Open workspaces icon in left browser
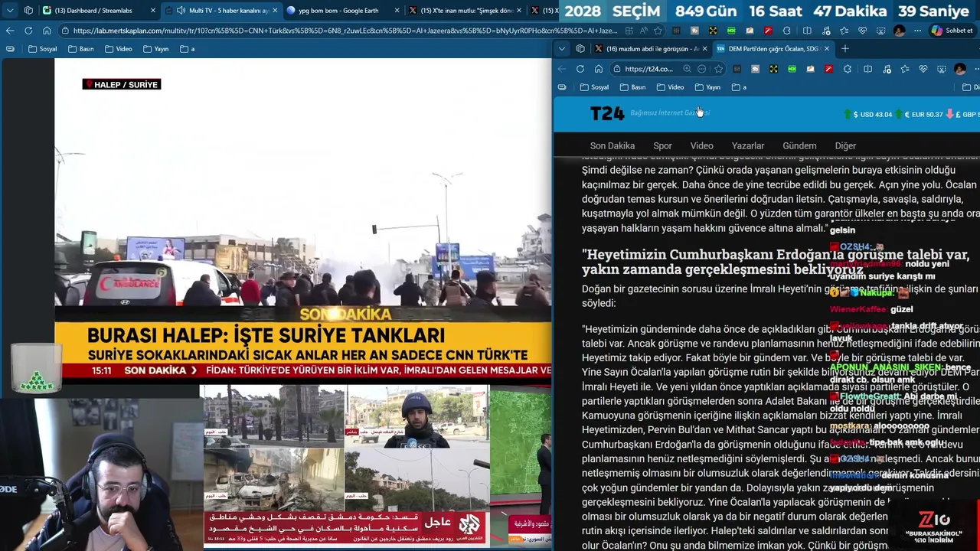 [x=28, y=11]
